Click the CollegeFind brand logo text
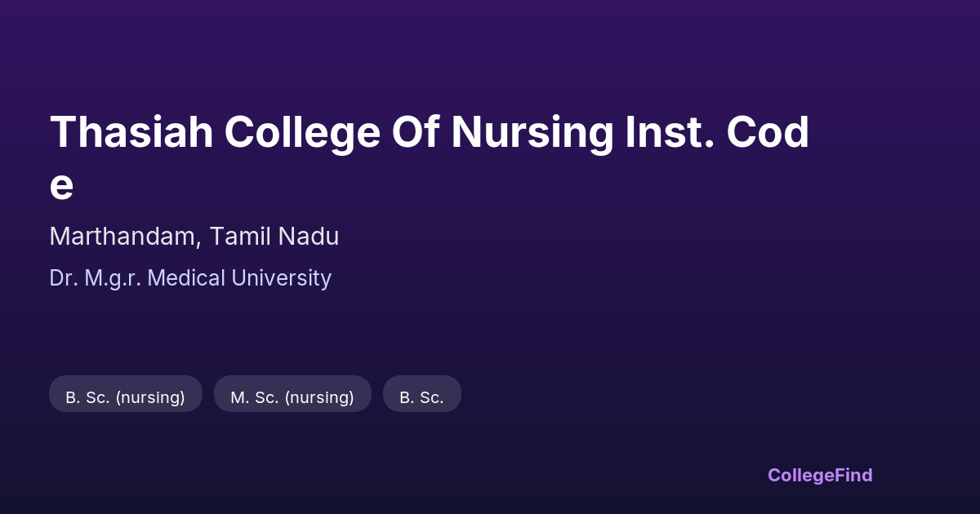 [x=819, y=475]
